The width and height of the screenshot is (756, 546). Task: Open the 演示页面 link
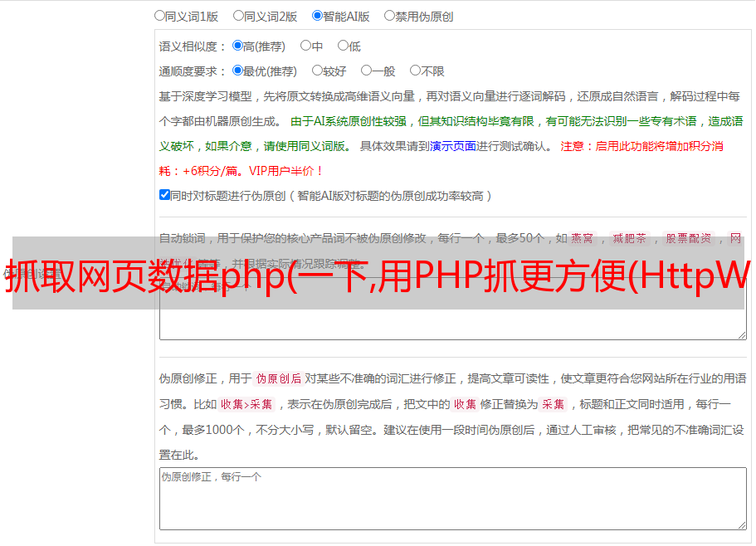tap(453, 146)
